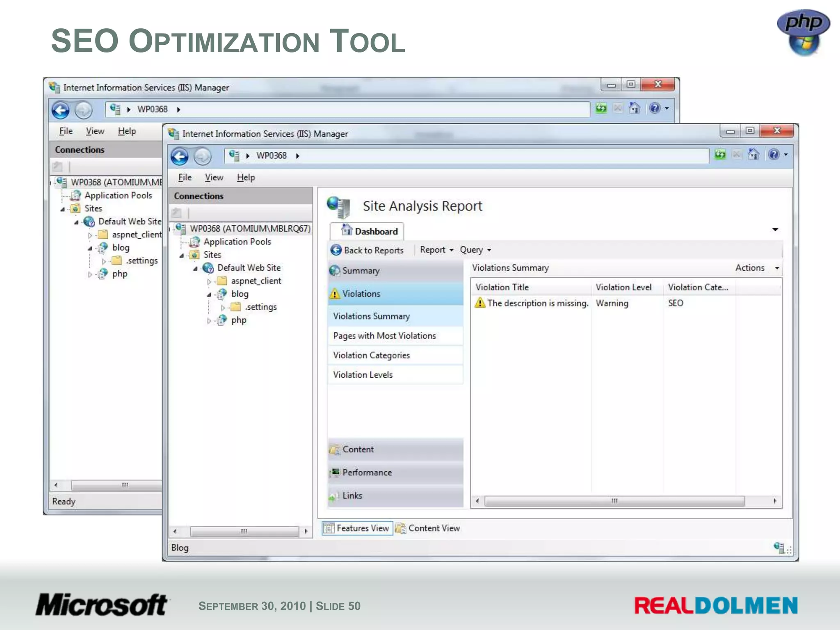This screenshot has width=840, height=630.
Task: Select Violation Levels report
Action: 395,375
